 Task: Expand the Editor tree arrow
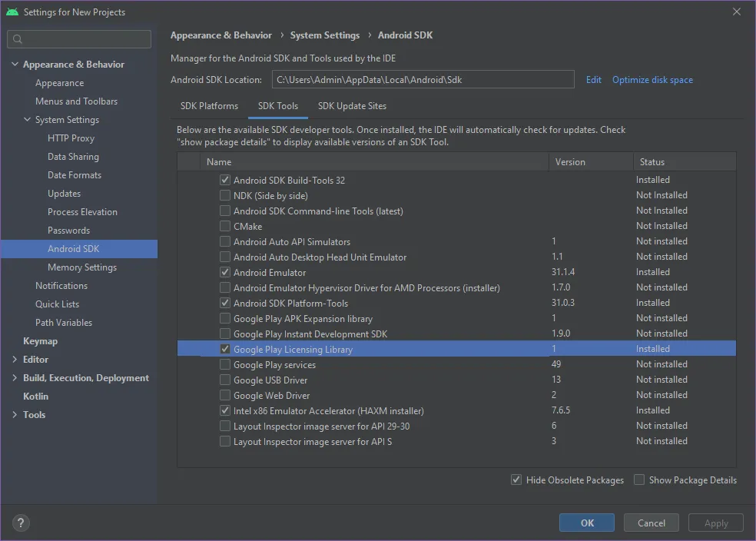coord(15,359)
